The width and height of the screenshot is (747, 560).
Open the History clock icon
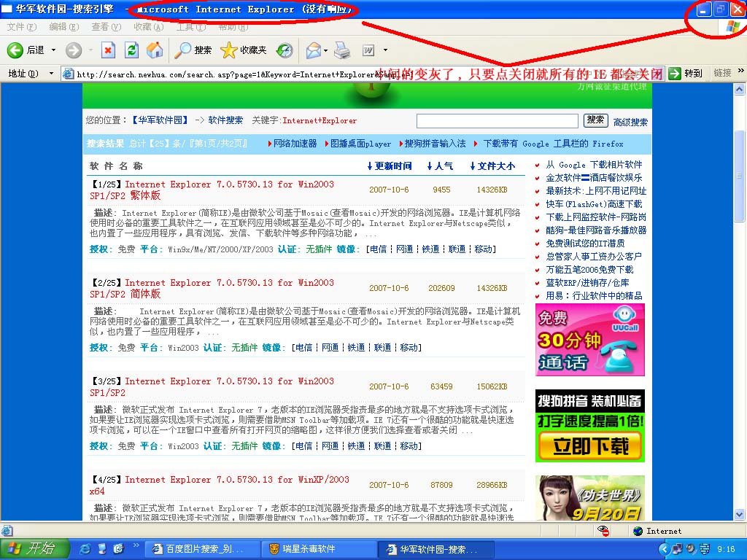tap(285, 50)
